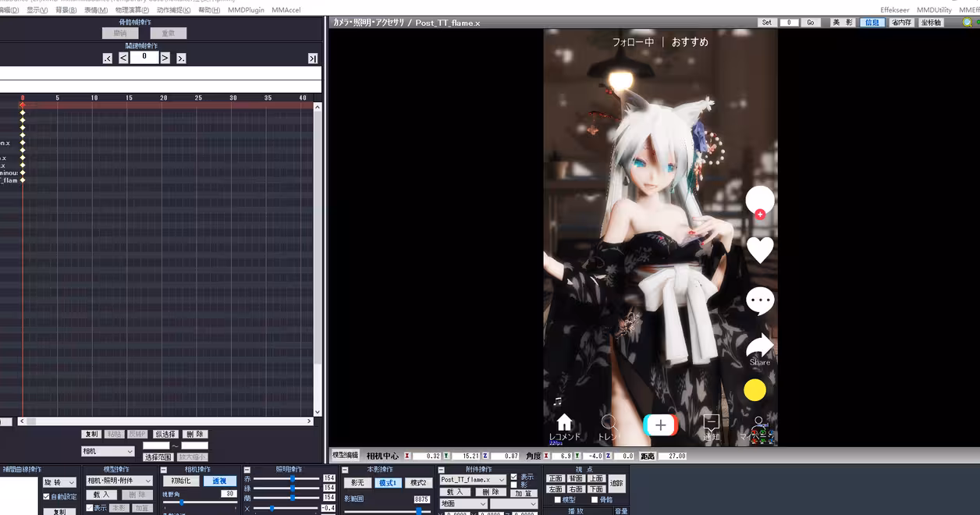Screen dimensions: 980x515
Task: Select 模式2 shadow mode
Action: click(418, 483)
